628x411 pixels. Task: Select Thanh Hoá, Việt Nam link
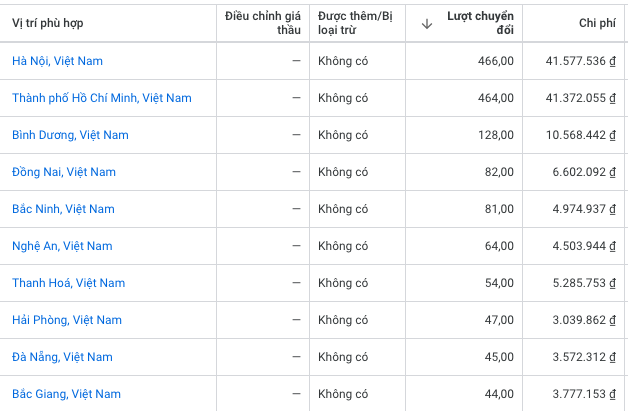[68, 283]
